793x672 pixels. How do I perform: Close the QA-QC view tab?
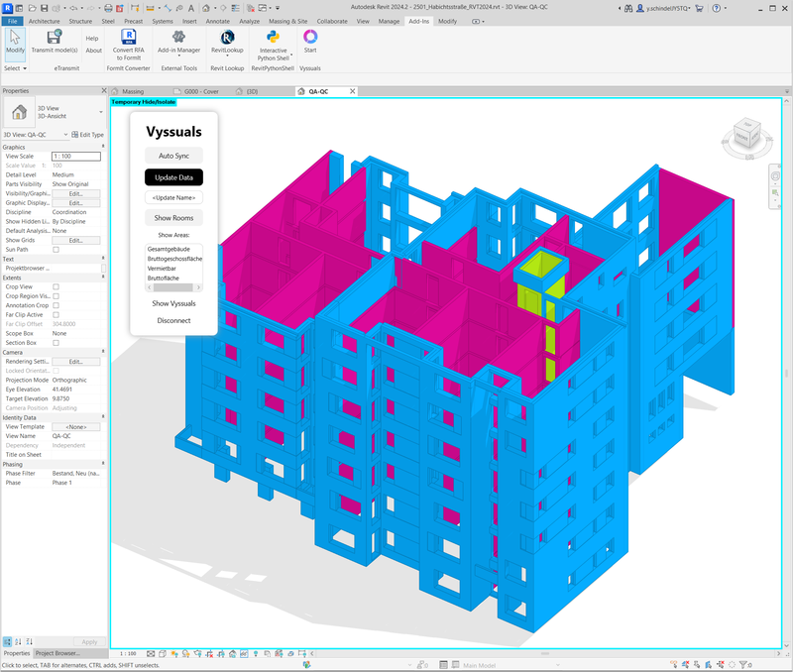(x=353, y=91)
